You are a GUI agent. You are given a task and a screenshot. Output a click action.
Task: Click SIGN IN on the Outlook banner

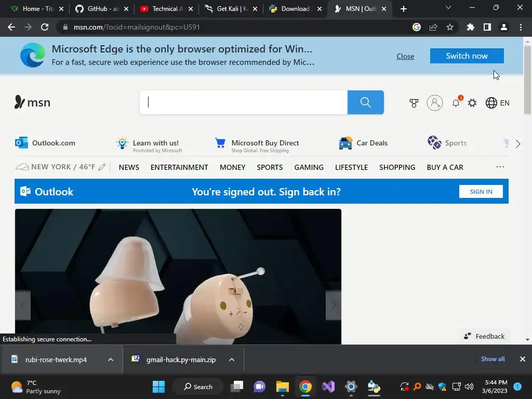tap(481, 191)
